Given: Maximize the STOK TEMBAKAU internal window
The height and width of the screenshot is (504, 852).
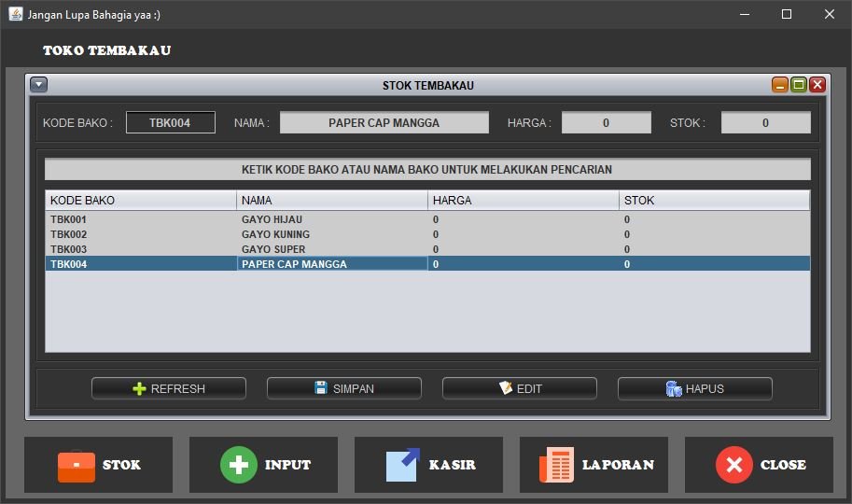Looking at the screenshot, I should [798, 85].
